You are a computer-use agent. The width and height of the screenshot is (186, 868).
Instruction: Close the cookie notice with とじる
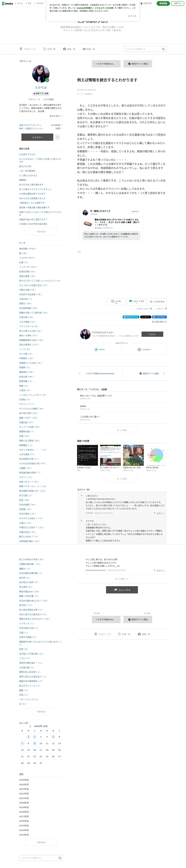tap(132, 16)
